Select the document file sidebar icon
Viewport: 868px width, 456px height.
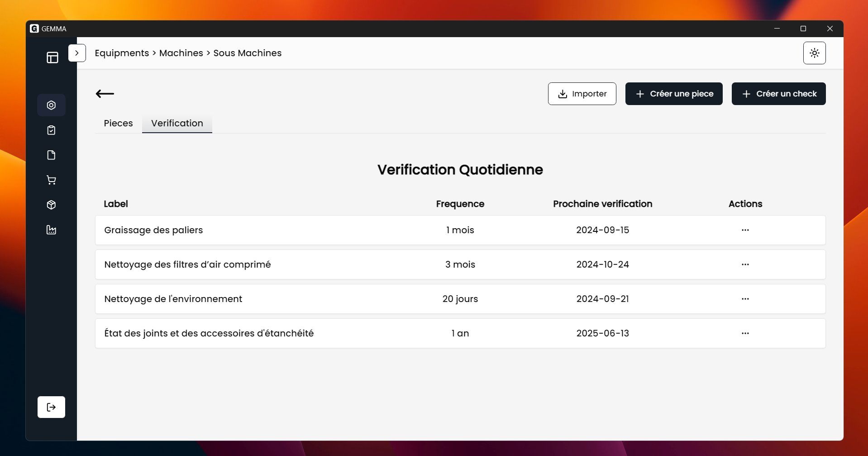coord(51,155)
